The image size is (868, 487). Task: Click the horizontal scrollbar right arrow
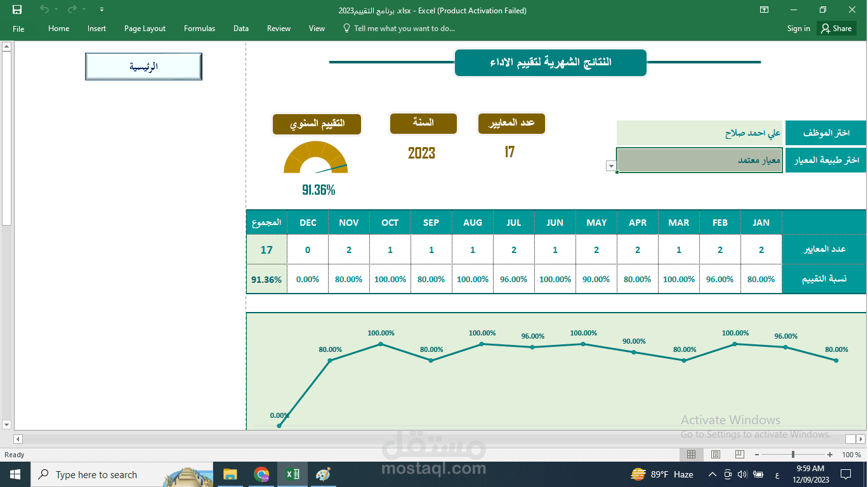[x=861, y=439]
